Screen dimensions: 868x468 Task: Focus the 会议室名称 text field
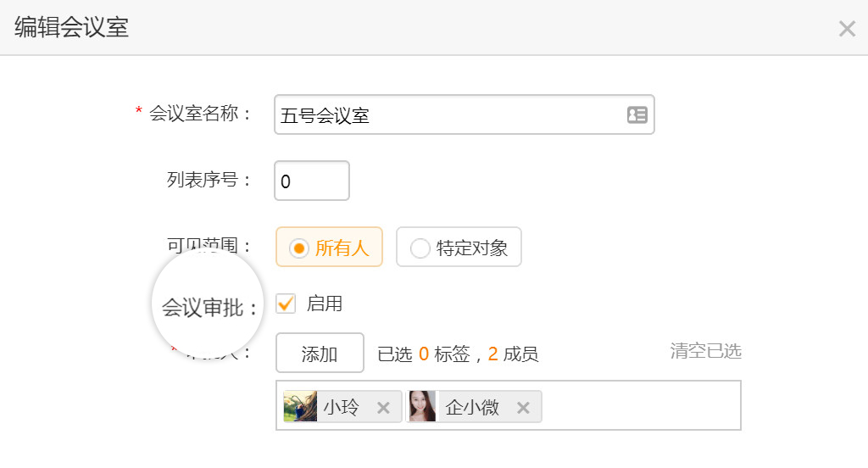465,114
